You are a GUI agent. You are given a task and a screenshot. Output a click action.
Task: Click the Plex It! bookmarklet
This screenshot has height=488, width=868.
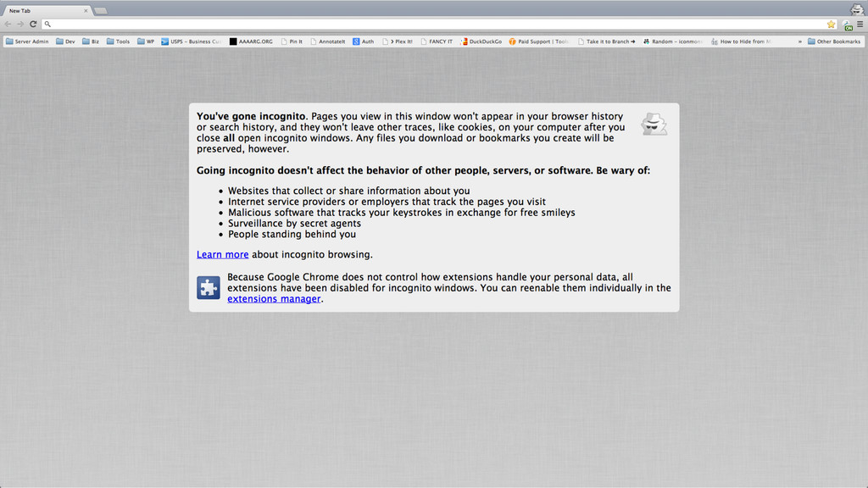click(398, 42)
